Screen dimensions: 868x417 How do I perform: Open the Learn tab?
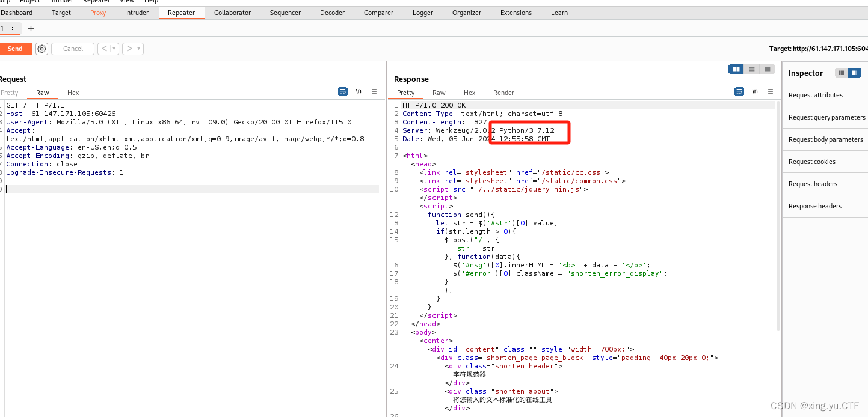[559, 13]
